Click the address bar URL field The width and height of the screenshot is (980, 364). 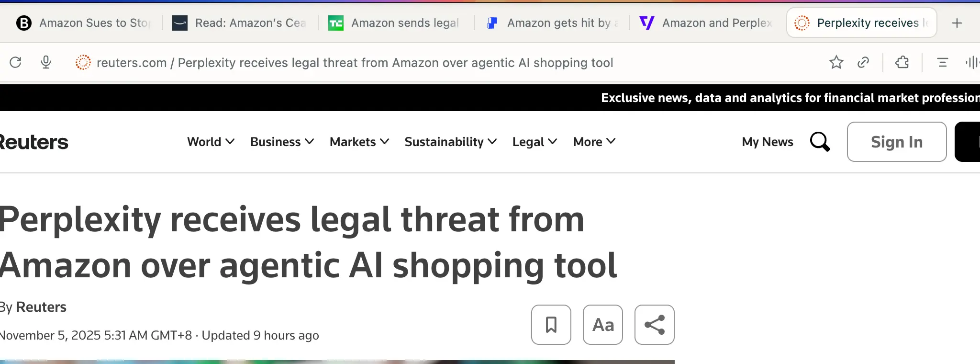point(354,63)
